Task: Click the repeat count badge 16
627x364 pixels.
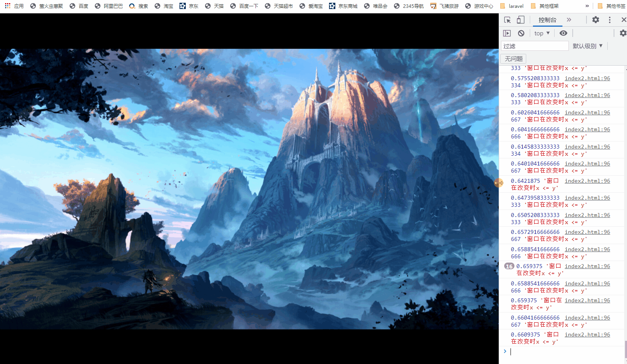Action: 509,266
